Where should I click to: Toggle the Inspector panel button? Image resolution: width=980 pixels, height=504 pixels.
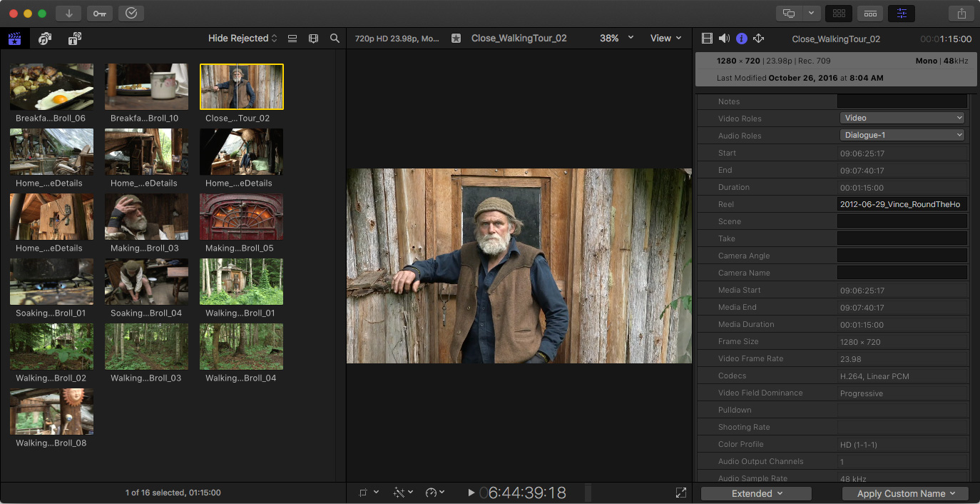click(902, 13)
